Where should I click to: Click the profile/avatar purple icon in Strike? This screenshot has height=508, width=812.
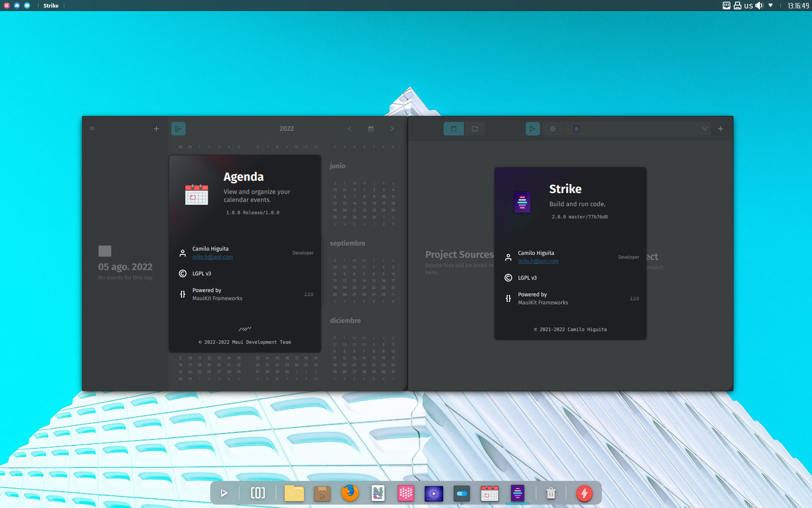576,128
